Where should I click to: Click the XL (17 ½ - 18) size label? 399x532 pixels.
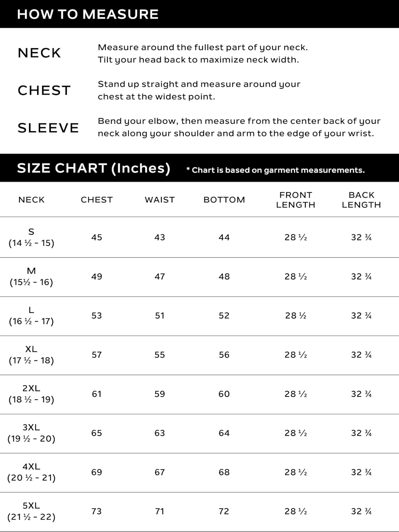pos(31,355)
